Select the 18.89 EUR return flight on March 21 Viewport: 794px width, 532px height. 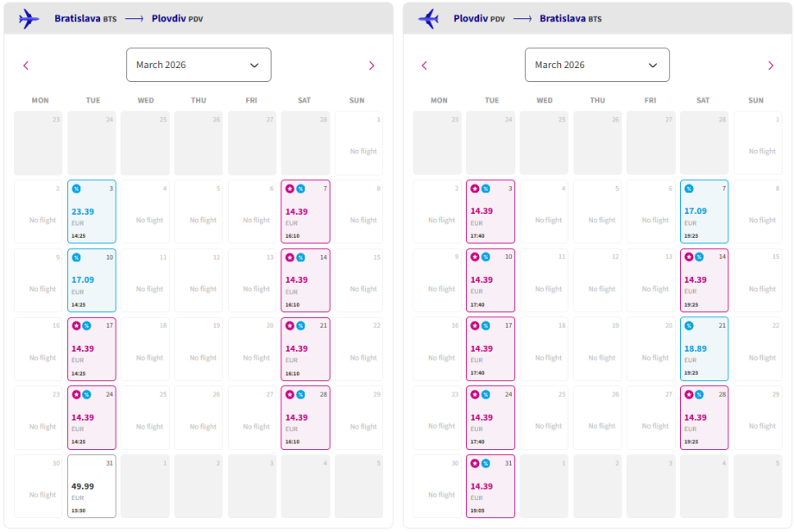click(x=703, y=349)
